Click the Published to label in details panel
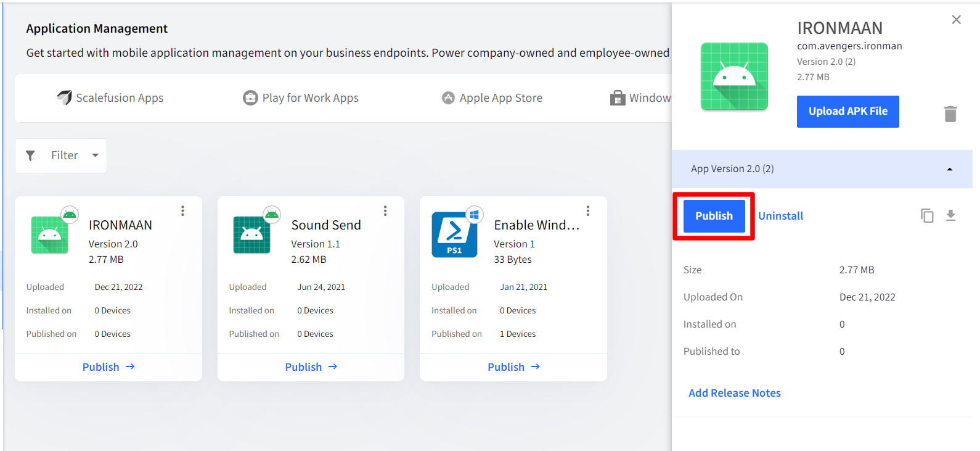Viewport: 980px width, 451px height. (x=712, y=352)
